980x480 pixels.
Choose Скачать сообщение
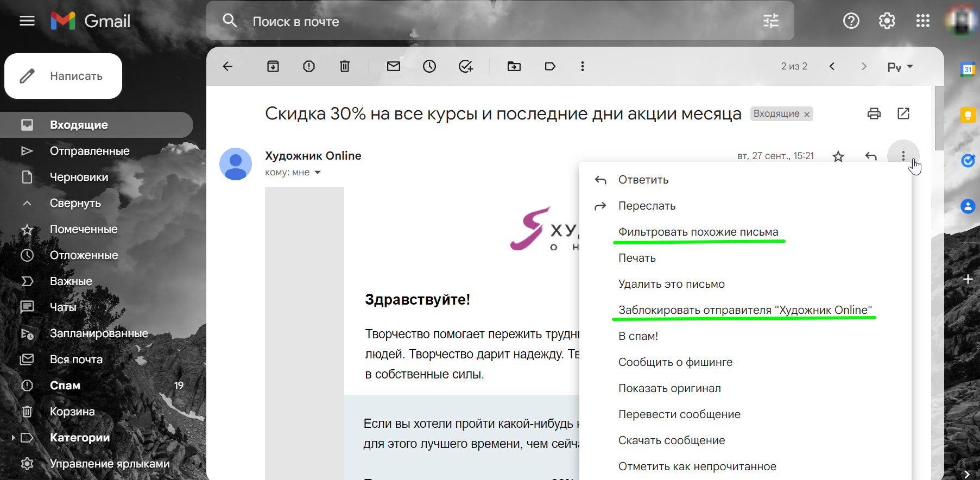pos(745,440)
